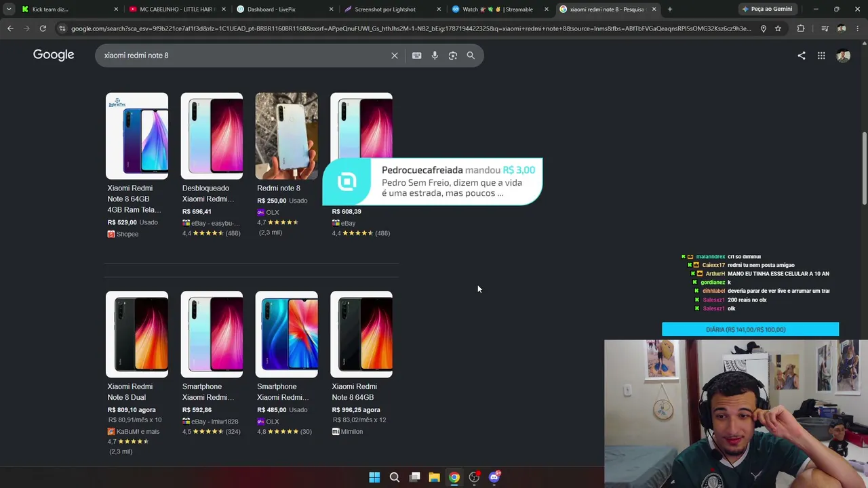This screenshot has height=488, width=868.
Task: Click the Peça ao Gemini button
Action: click(768, 9)
